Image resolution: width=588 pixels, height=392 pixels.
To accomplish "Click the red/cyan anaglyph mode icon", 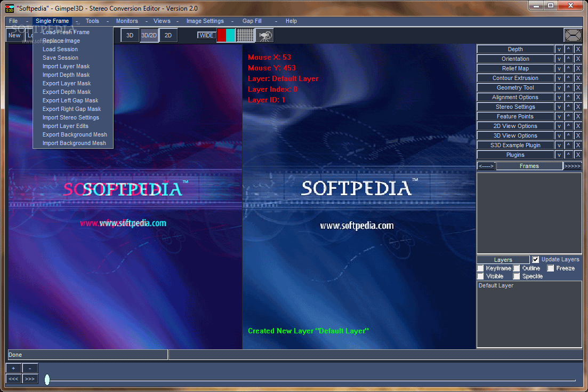I will pos(225,36).
